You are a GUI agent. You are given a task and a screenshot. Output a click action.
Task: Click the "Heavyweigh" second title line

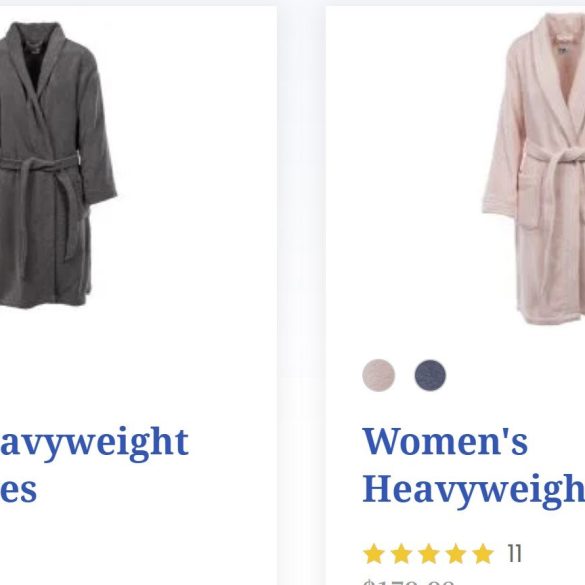tap(473, 489)
